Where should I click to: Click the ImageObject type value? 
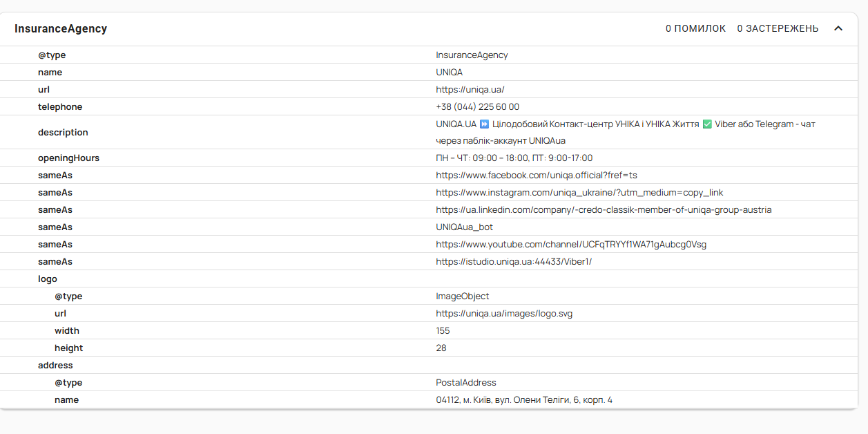click(x=462, y=296)
